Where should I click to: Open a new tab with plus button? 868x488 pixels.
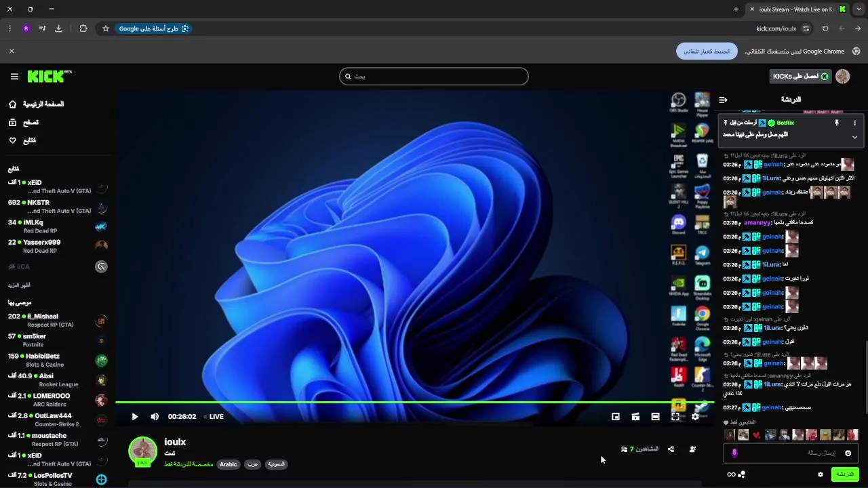coord(736,9)
